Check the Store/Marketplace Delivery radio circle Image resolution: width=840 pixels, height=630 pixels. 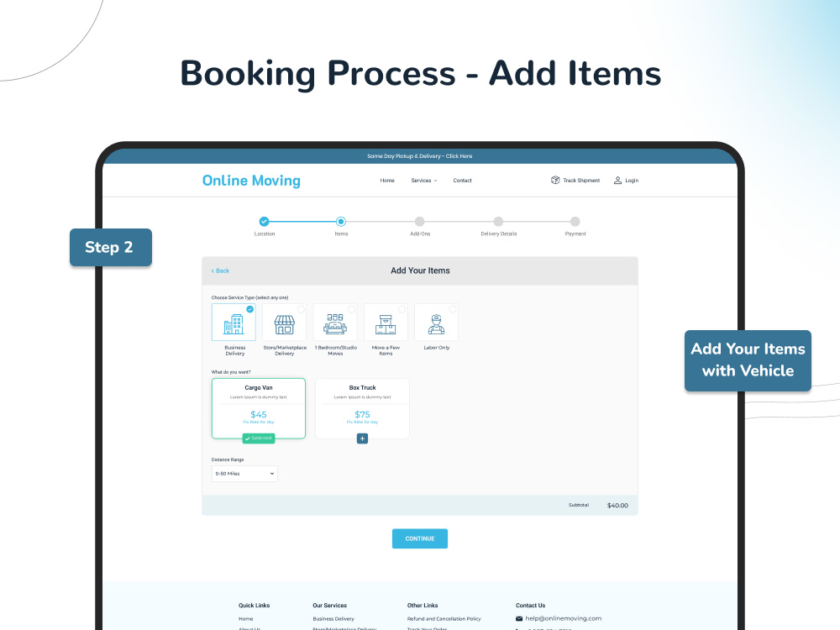[x=301, y=309]
